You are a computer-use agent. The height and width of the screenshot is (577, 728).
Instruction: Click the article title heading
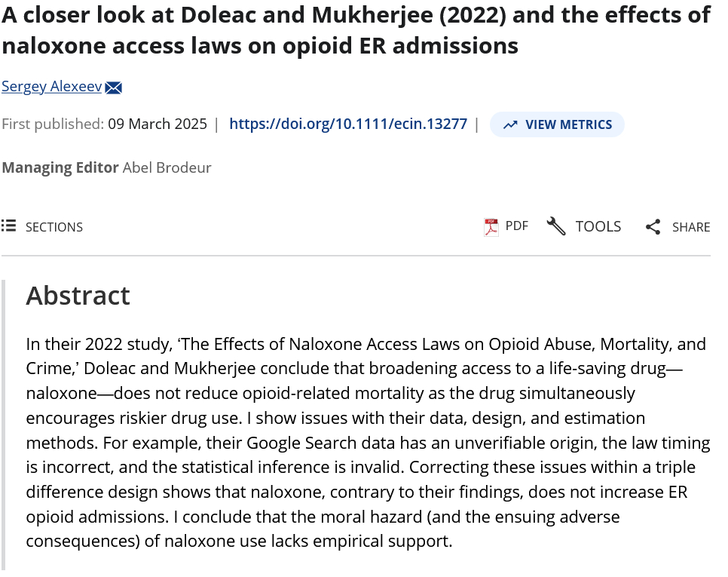(356, 31)
